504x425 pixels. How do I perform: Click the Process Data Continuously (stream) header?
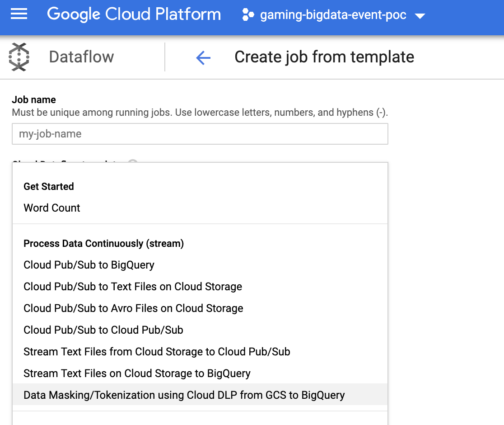click(x=103, y=244)
